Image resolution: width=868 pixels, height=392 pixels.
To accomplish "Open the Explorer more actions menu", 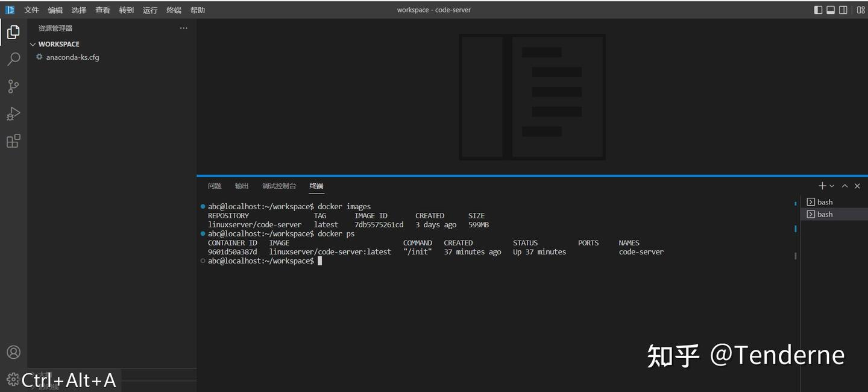I will [184, 28].
